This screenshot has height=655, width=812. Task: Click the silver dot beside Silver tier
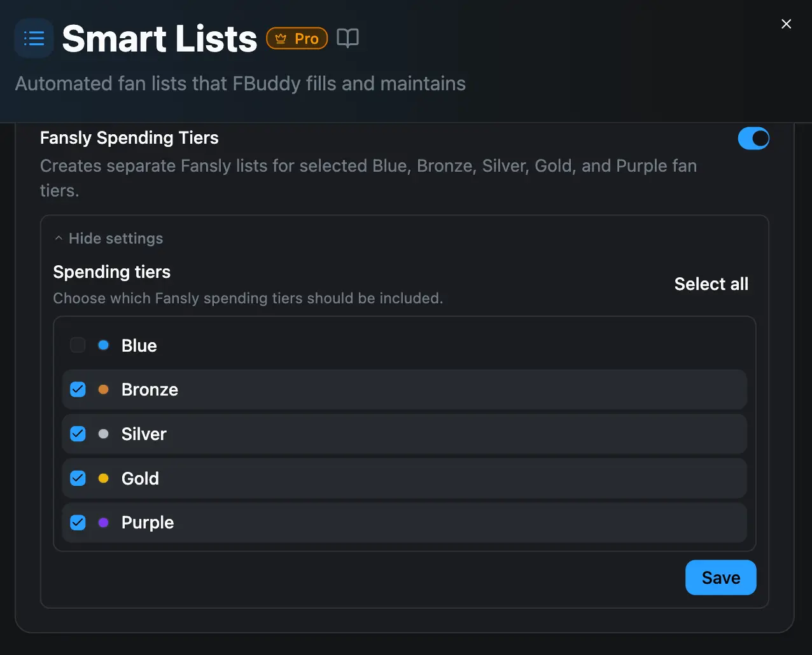[x=103, y=434]
